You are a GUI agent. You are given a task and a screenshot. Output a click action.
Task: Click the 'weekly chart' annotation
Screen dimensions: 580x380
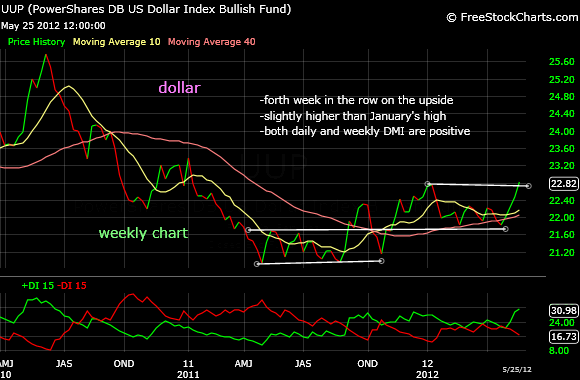tap(144, 233)
